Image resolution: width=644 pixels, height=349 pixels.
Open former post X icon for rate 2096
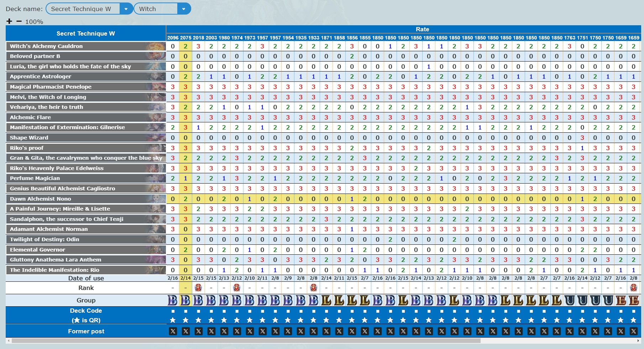click(173, 331)
